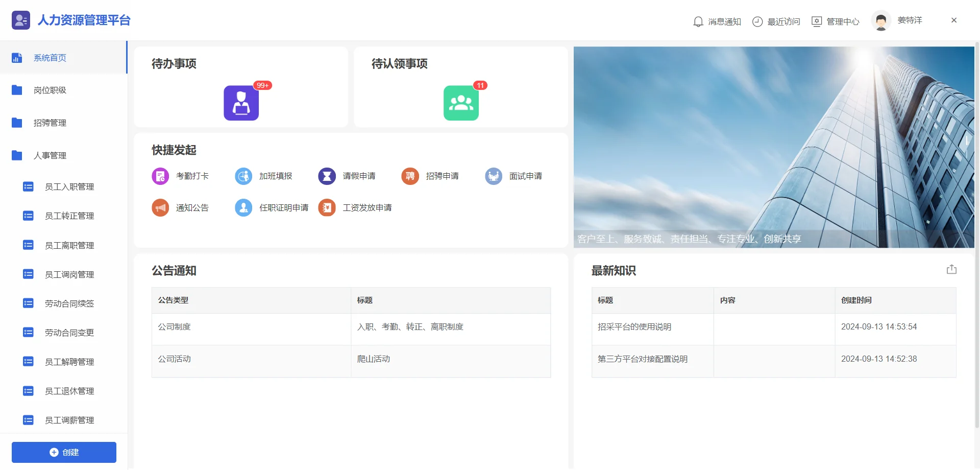The height and width of the screenshot is (470, 980).
Task: Click the 加班填报 shortcut icon
Action: (x=243, y=176)
